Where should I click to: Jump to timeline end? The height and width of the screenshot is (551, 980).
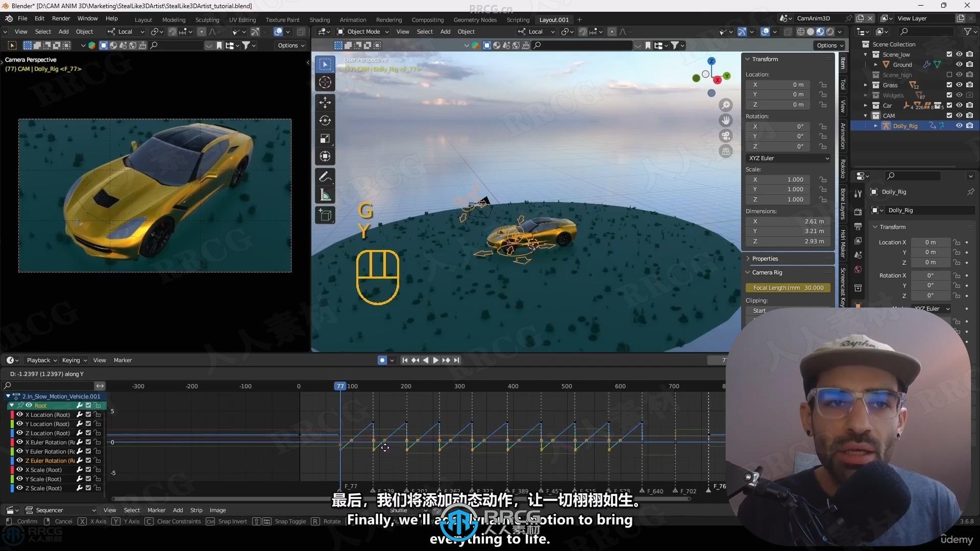(457, 360)
